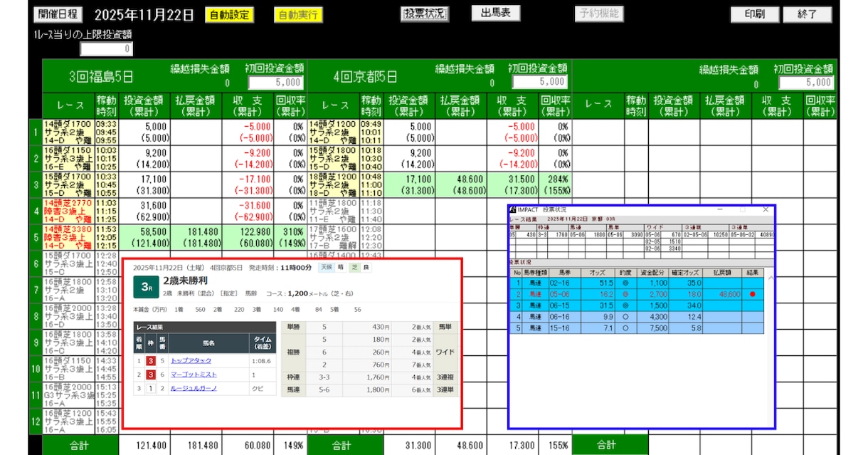Click the 印刷 print button

point(754,14)
